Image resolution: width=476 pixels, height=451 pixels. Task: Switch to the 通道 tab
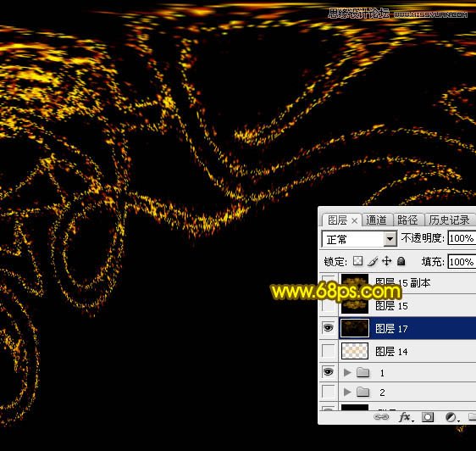(376, 220)
